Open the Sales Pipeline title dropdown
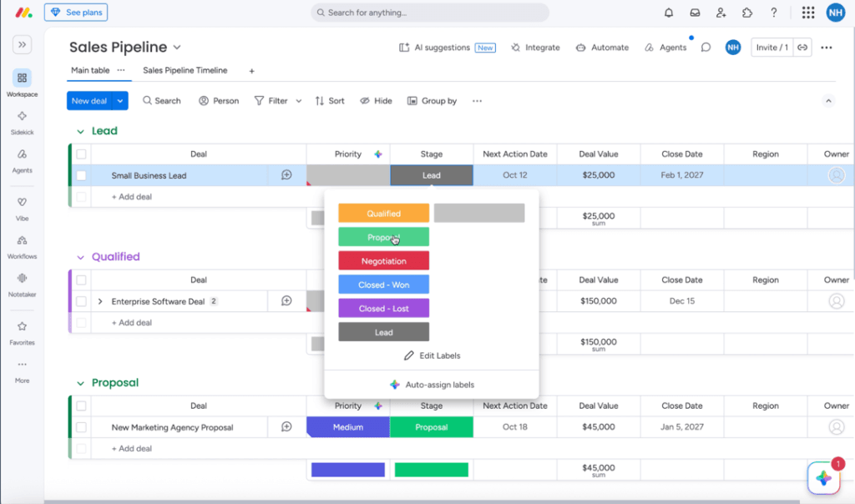The width and height of the screenshot is (855, 504). click(177, 48)
